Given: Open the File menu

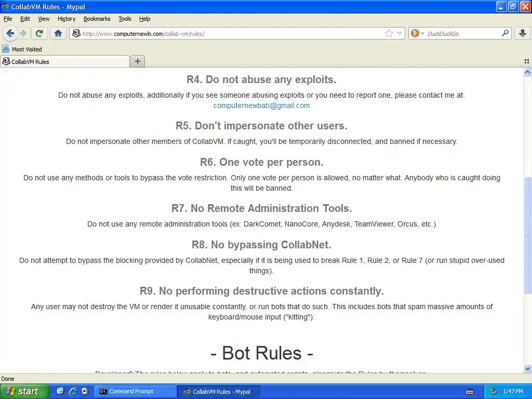Looking at the screenshot, I should (8, 19).
